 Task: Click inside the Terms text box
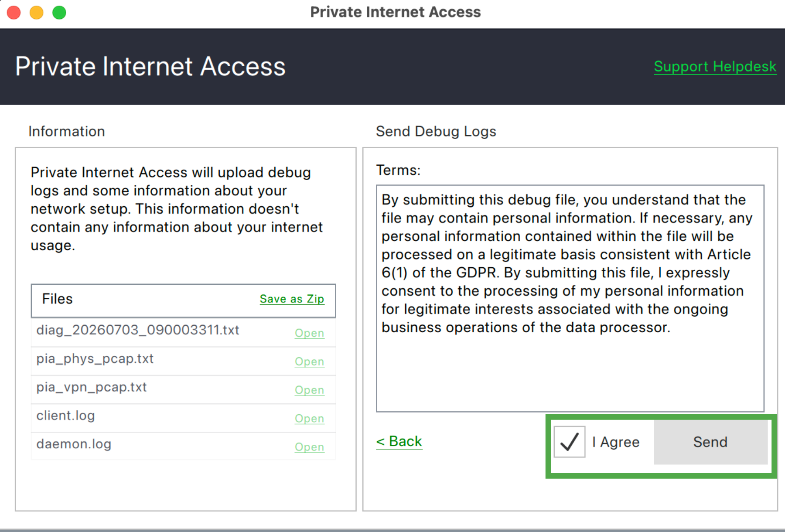[x=570, y=298]
